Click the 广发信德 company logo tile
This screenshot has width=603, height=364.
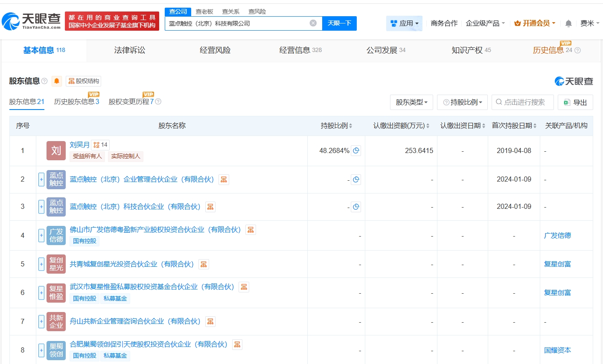coord(56,235)
